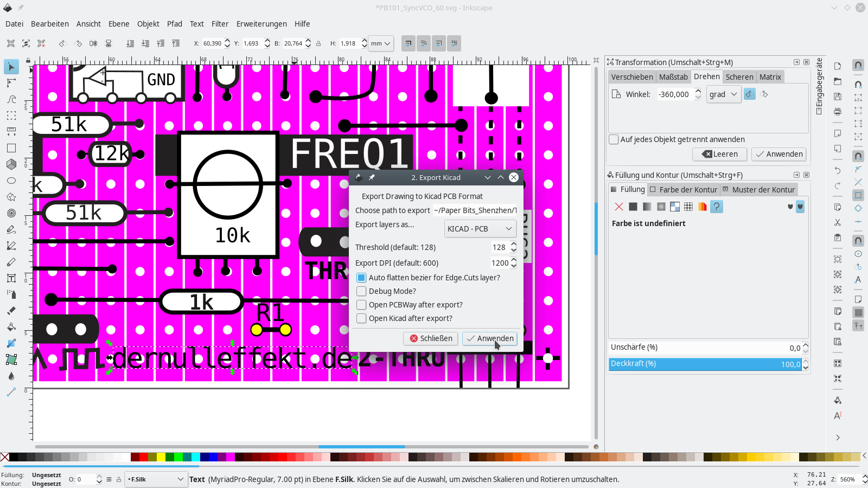Open the F.Silk layer dropdown
Screen dimensions: 868x488
pos(156,479)
